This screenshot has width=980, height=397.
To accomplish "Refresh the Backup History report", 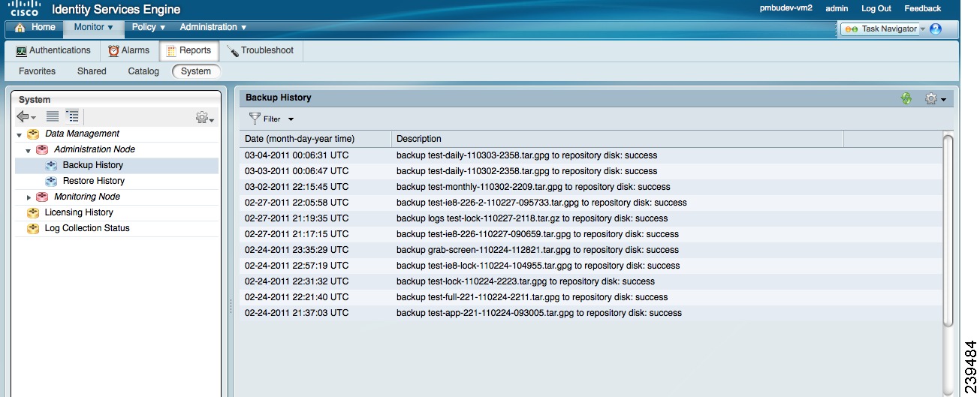I will (906, 98).
